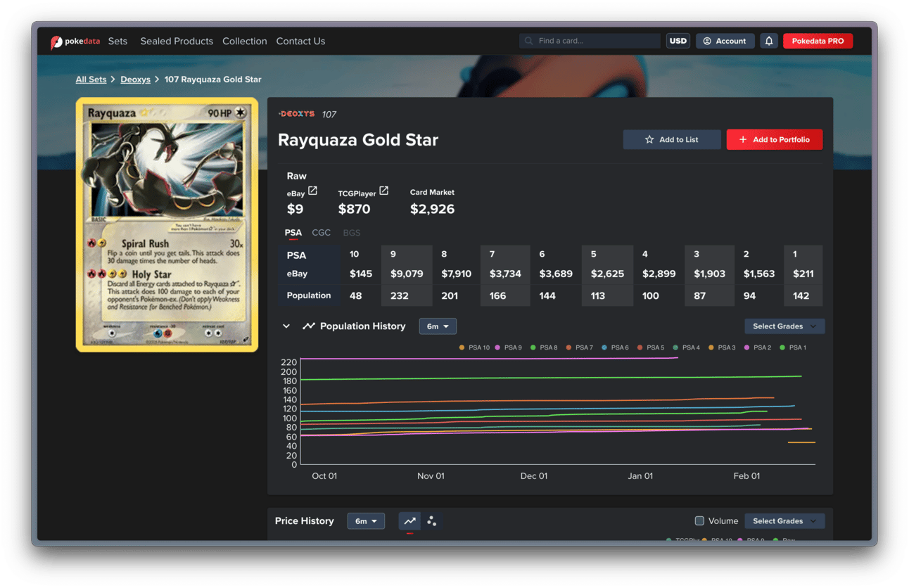909x588 pixels.
Task: Click PSA 7 eBay price $3,734
Action: (506, 274)
